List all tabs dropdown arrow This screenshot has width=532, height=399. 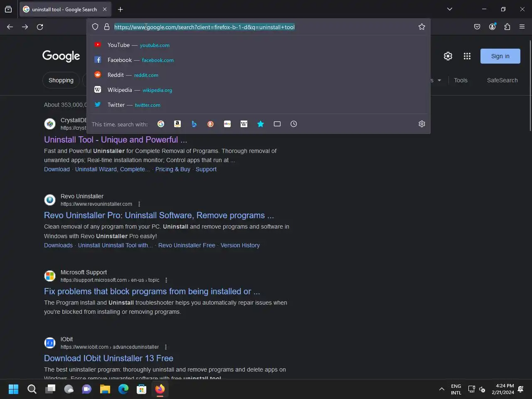450,9
